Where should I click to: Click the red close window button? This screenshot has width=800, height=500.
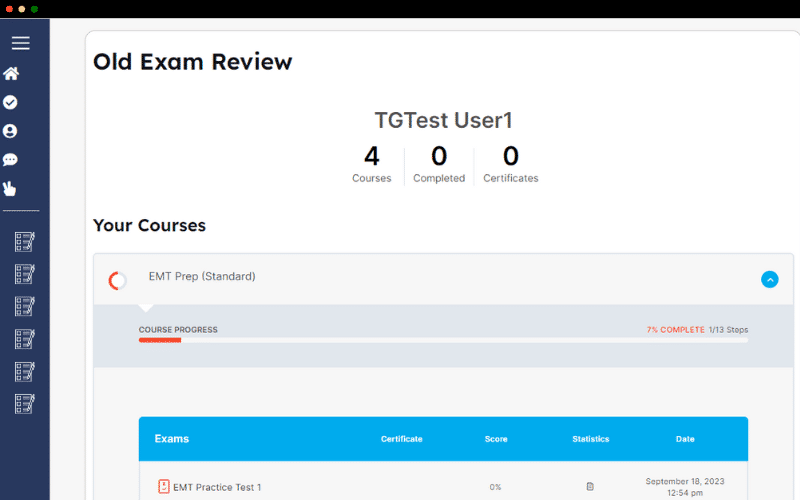click(x=9, y=9)
